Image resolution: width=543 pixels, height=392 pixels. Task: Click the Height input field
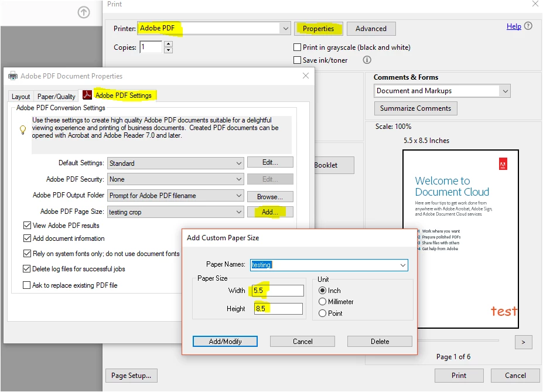point(278,309)
